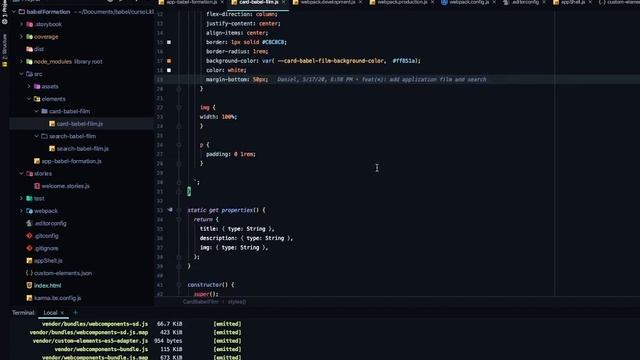Select the Local terminal tab
The height and width of the screenshot is (360, 640).
50,313
